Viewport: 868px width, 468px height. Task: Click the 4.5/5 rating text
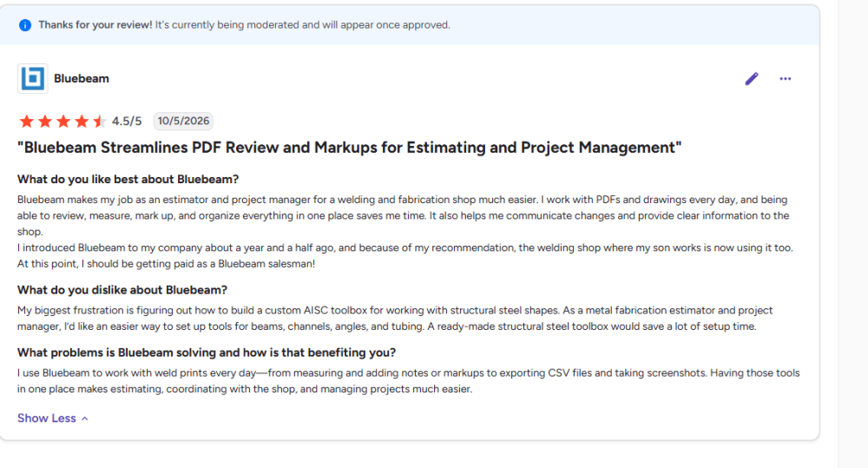point(127,121)
